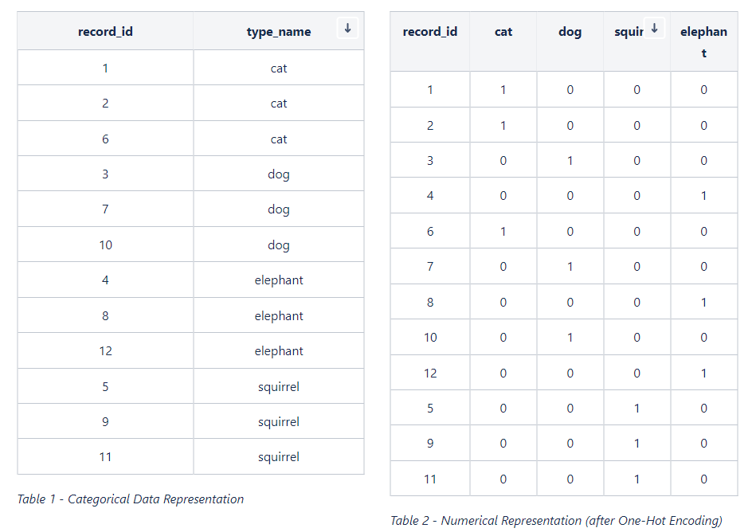Select the elephant column header
This screenshot has width=756, height=532.
pyautogui.click(x=704, y=42)
